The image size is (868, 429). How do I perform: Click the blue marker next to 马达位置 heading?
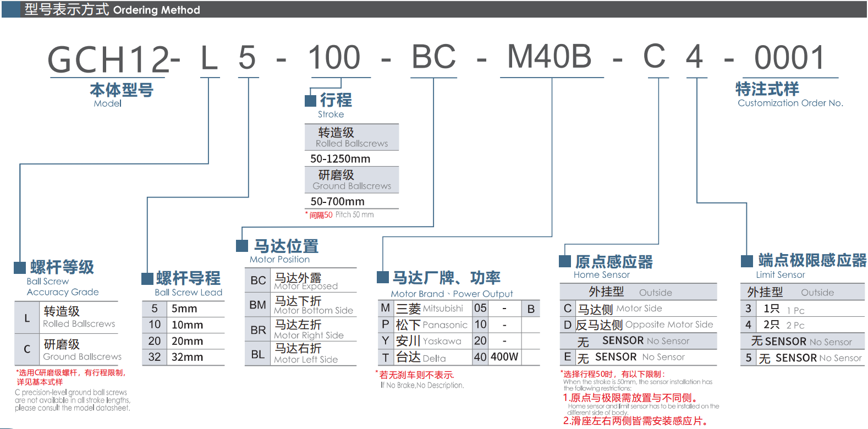click(242, 246)
